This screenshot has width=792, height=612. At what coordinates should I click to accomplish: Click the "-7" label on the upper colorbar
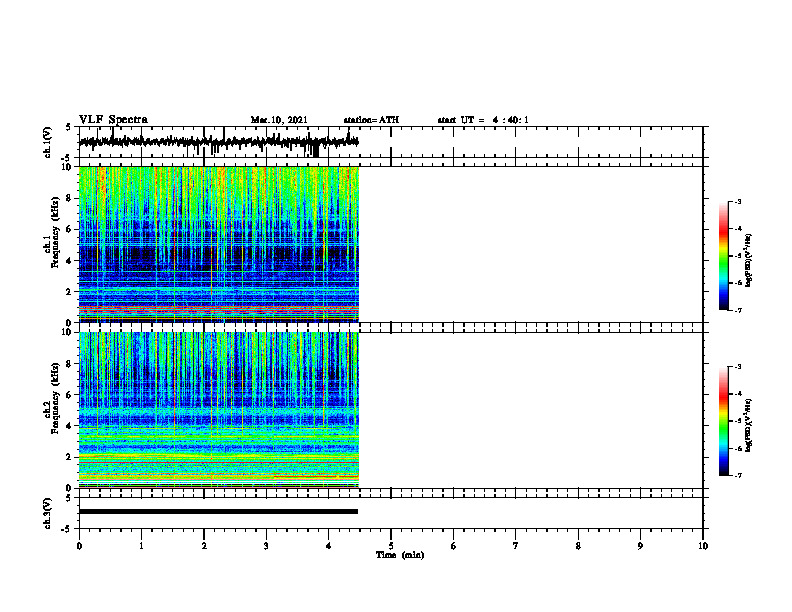[737, 310]
